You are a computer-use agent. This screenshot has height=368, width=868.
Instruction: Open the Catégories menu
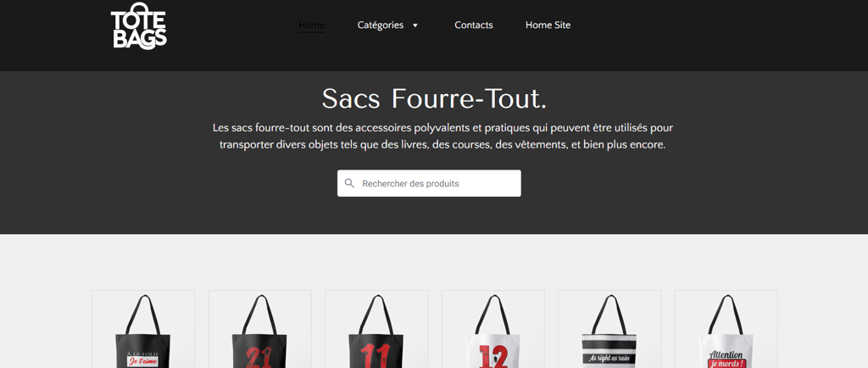point(381,25)
